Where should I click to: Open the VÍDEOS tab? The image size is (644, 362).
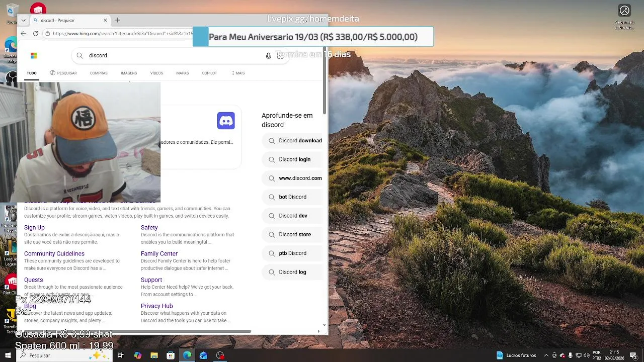157,73
